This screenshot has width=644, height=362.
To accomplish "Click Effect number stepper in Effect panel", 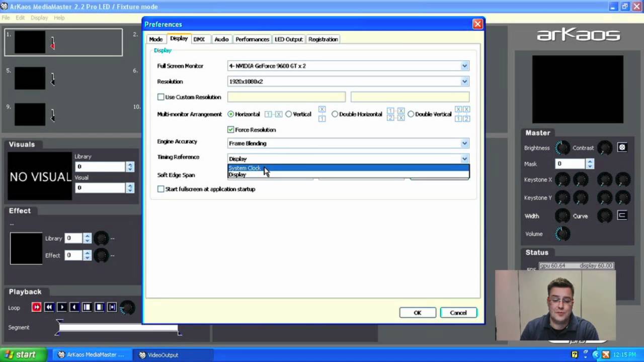I will click(87, 255).
